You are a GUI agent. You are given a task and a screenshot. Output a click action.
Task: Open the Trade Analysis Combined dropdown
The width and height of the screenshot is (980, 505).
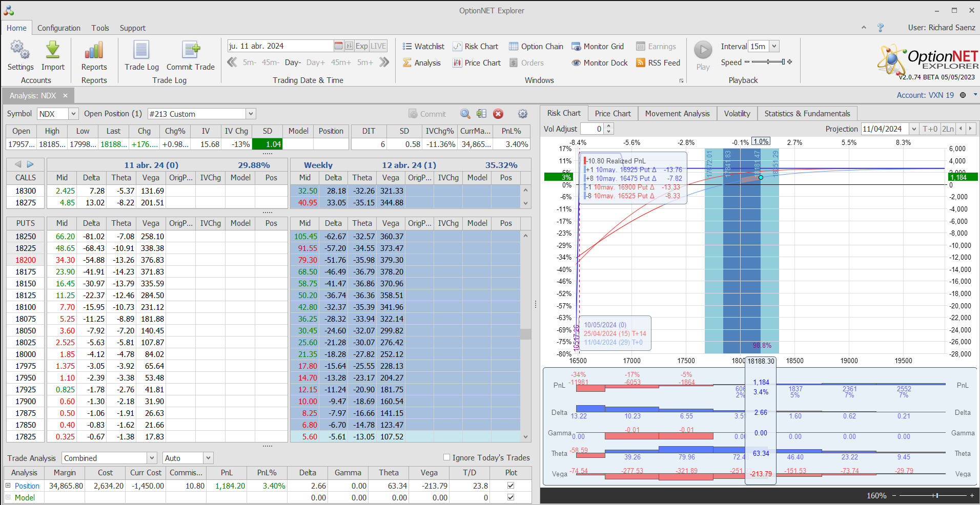152,458
